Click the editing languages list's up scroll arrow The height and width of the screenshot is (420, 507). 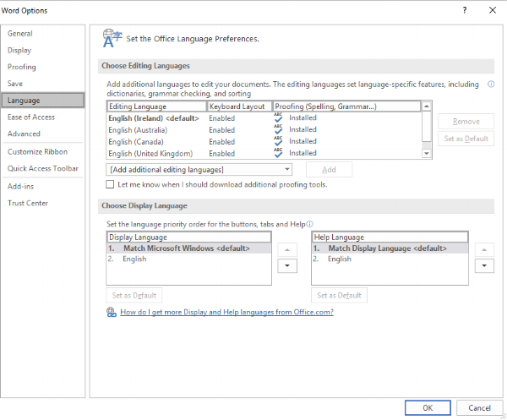(427, 106)
